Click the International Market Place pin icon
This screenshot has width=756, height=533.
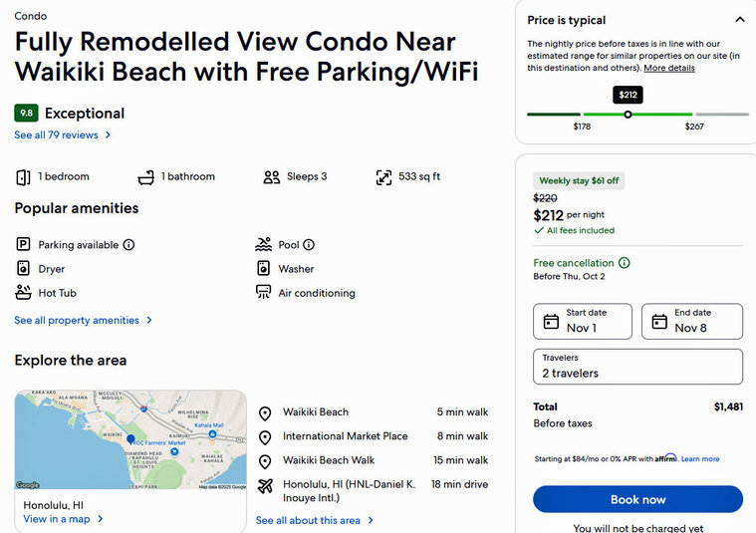265,437
